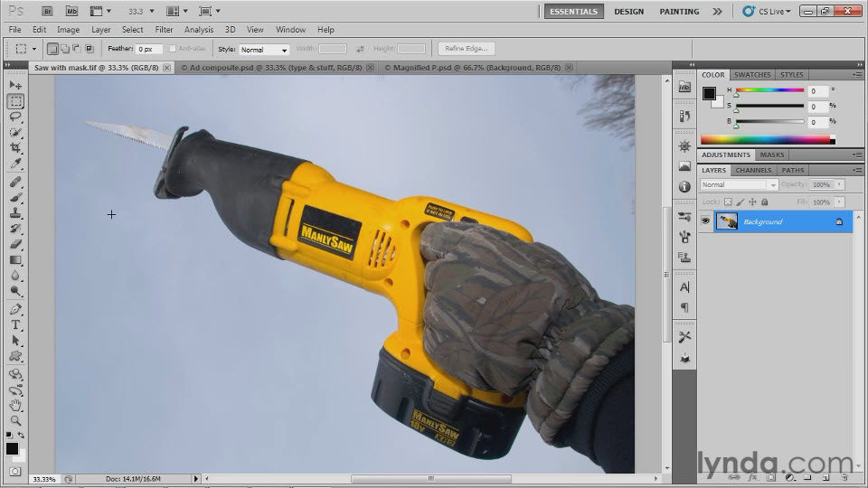Open the layer Opacity slider arrow
Viewport: 868px width, 488px height.
[840, 184]
